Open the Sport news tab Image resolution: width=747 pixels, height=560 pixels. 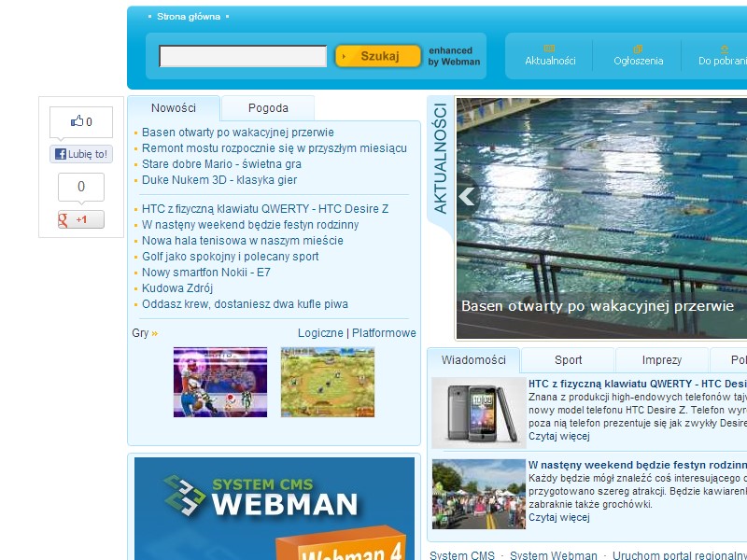click(x=568, y=360)
